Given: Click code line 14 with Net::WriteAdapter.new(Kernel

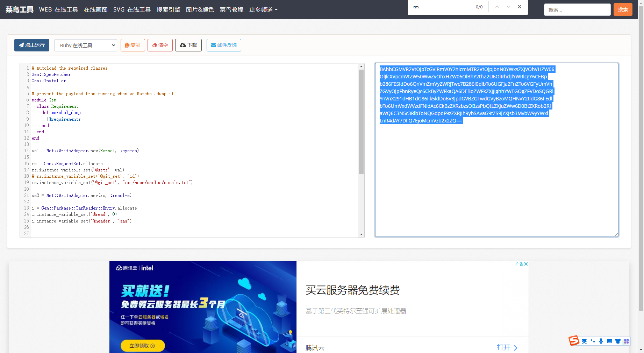Looking at the screenshot, I should click(85, 151).
